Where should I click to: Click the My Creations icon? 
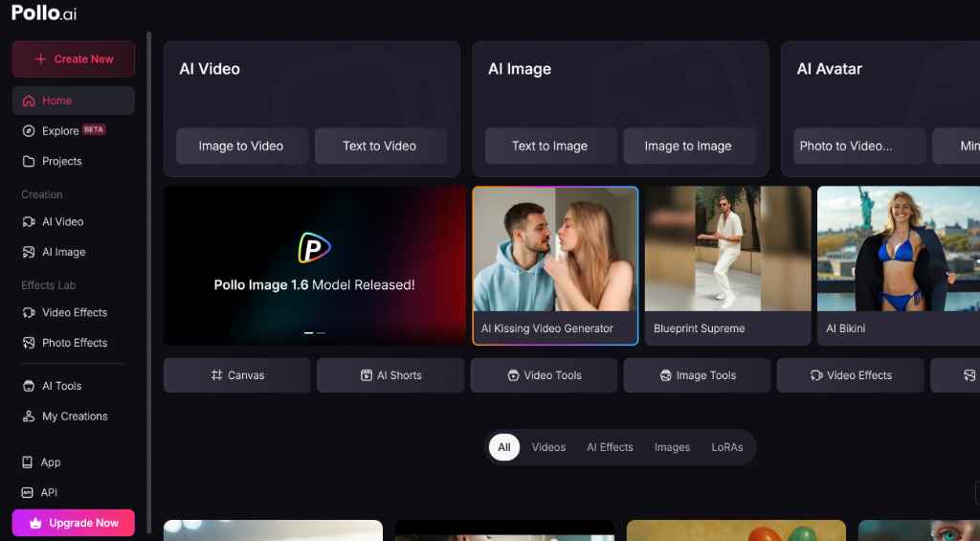pyautogui.click(x=29, y=417)
